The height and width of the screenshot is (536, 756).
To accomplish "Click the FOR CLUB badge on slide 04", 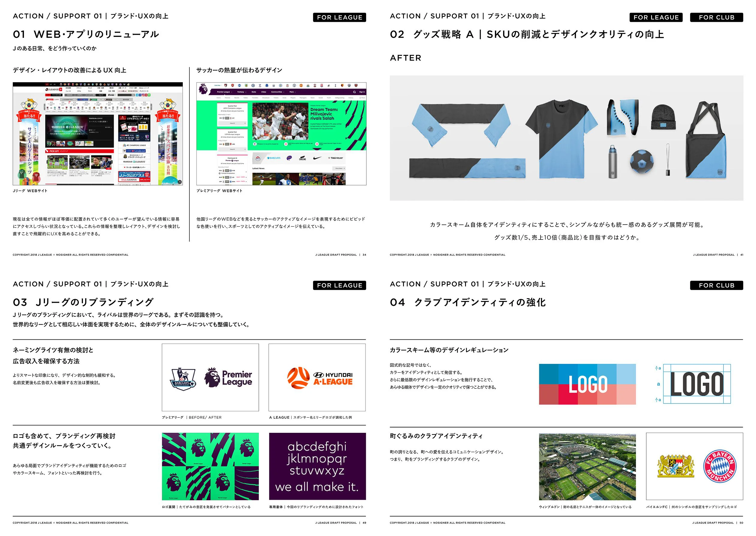I will (716, 285).
